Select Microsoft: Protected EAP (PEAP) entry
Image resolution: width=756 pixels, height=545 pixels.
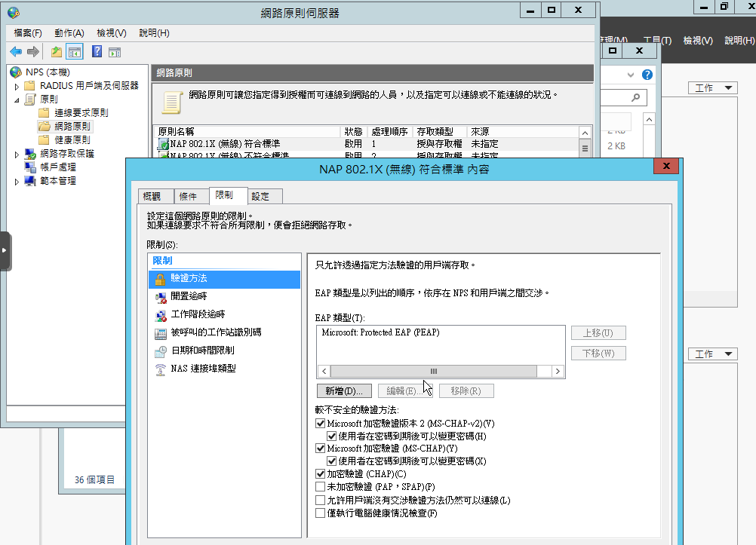(x=380, y=332)
